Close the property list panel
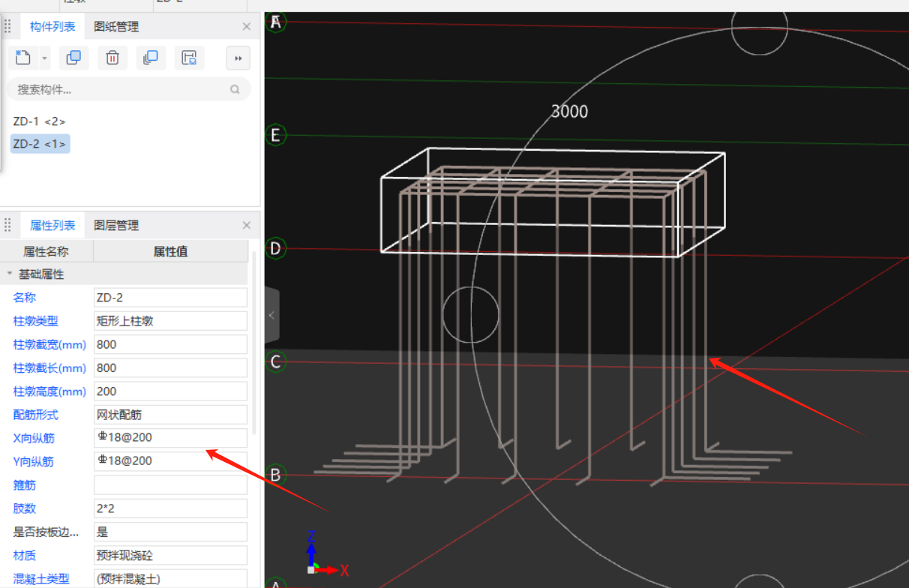Viewport: 909px width, 588px height. [x=247, y=225]
